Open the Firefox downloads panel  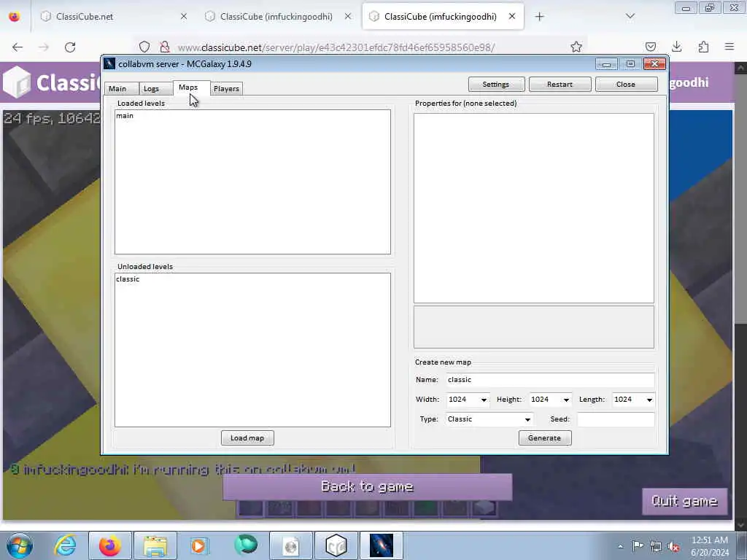pos(676,47)
